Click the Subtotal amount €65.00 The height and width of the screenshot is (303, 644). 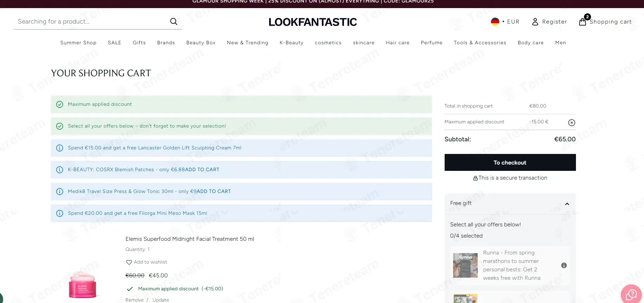(565, 139)
